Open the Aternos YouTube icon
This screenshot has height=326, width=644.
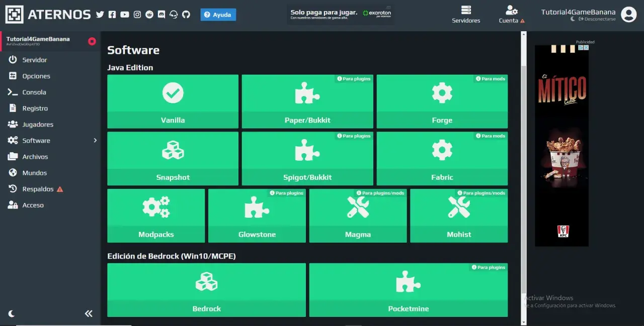point(125,15)
